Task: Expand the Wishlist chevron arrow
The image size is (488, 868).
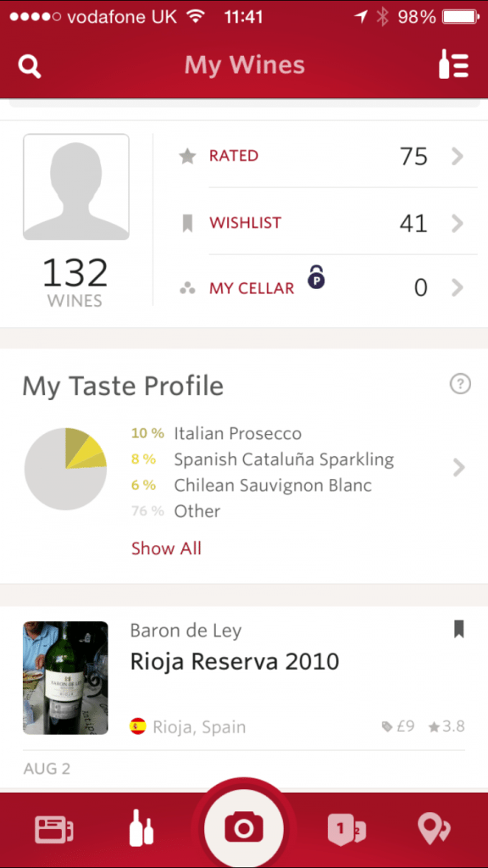Action: tap(457, 224)
